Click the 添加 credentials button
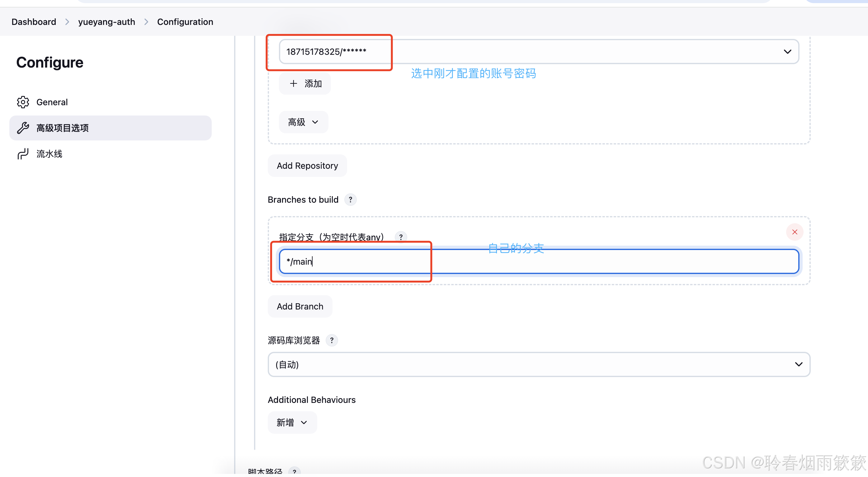This screenshot has width=868, height=477. click(x=304, y=83)
